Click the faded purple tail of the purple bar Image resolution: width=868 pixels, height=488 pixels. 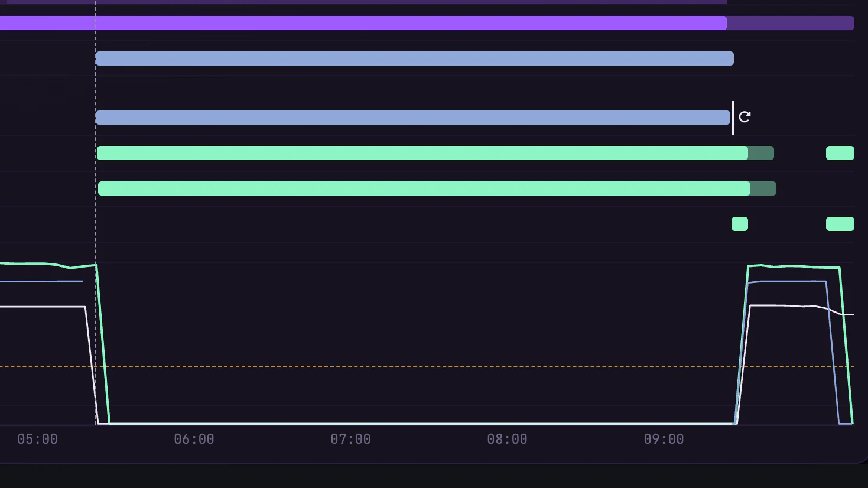click(791, 23)
